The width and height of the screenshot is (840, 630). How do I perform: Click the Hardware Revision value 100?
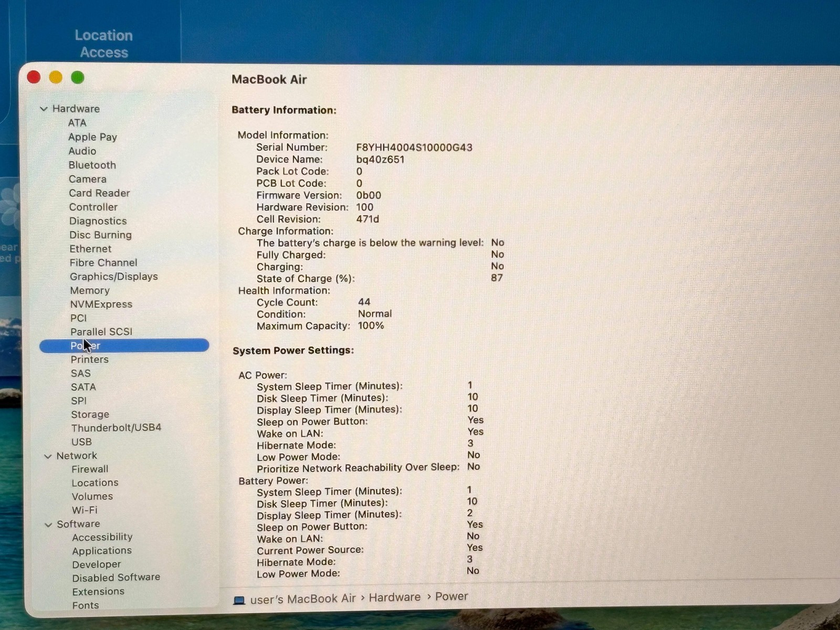[365, 207]
